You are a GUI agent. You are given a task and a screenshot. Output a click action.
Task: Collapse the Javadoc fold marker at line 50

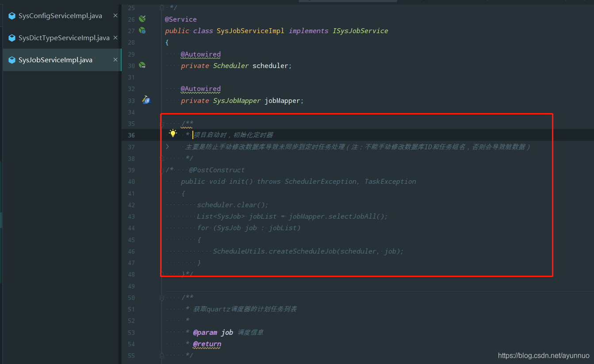click(162, 297)
